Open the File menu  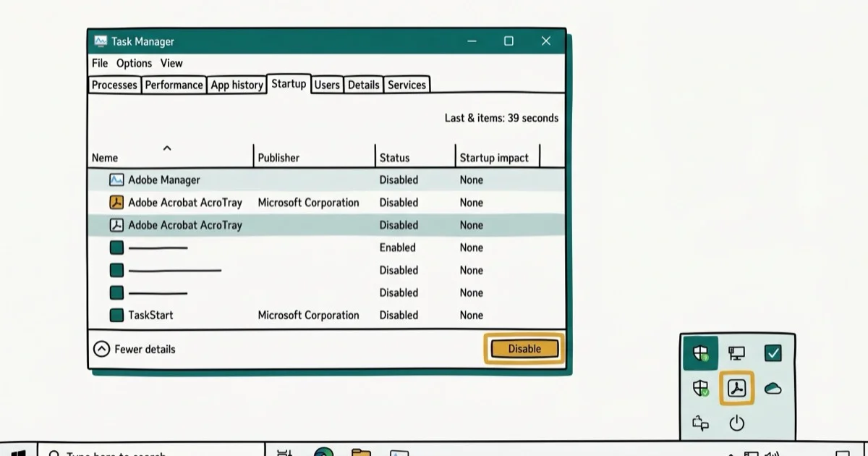tap(100, 63)
